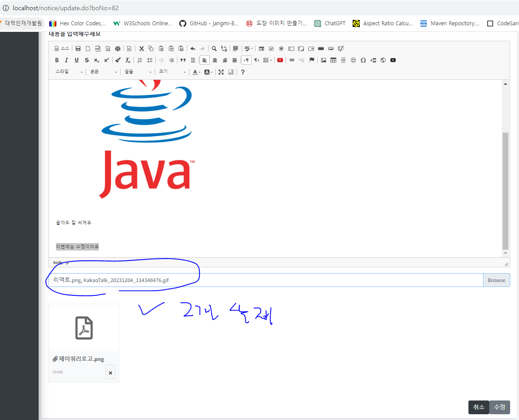Image resolution: width=519 pixels, height=420 pixels.
Task: Insert a numbered list
Action: click(140, 60)
